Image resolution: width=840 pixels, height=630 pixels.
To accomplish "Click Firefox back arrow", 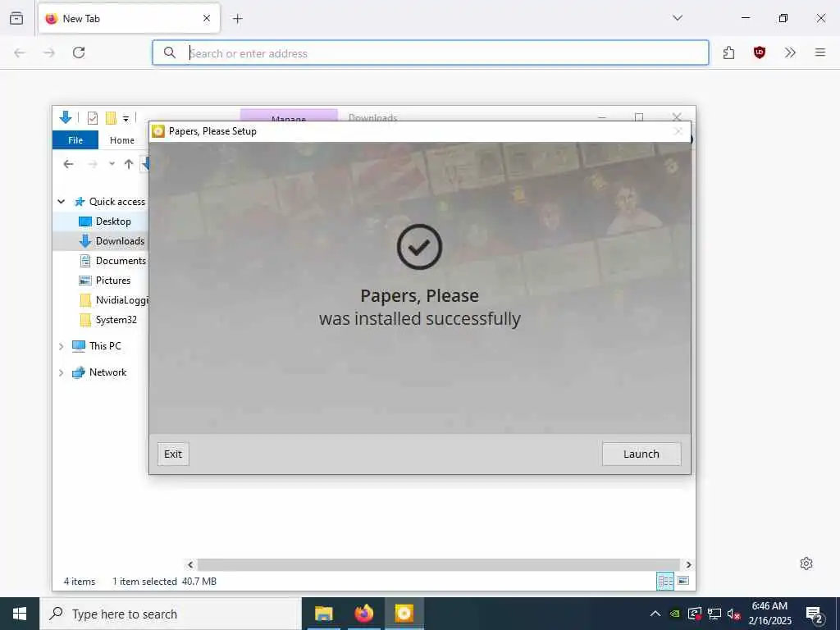I will click(20, 52).
